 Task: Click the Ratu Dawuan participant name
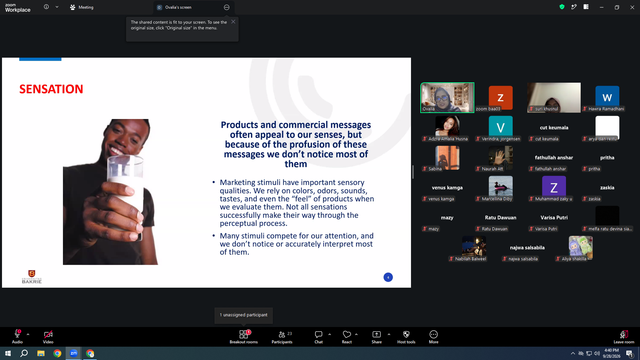click(x=500, y=218)
